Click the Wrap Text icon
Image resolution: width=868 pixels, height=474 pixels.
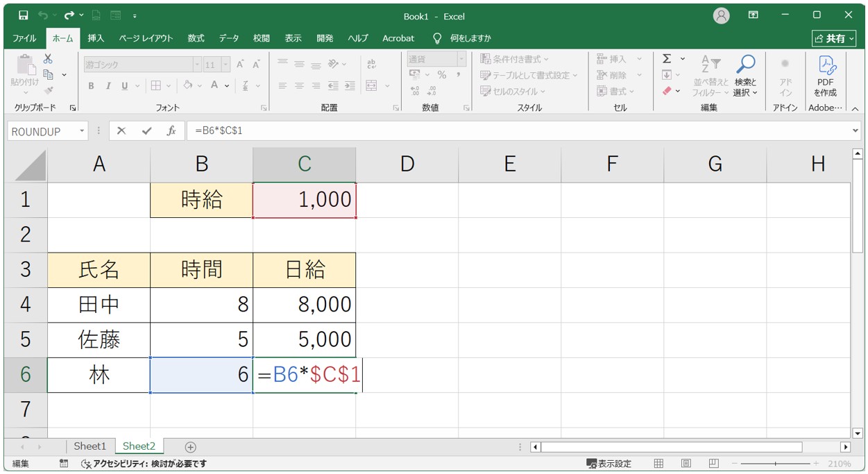tap(371, 64)
